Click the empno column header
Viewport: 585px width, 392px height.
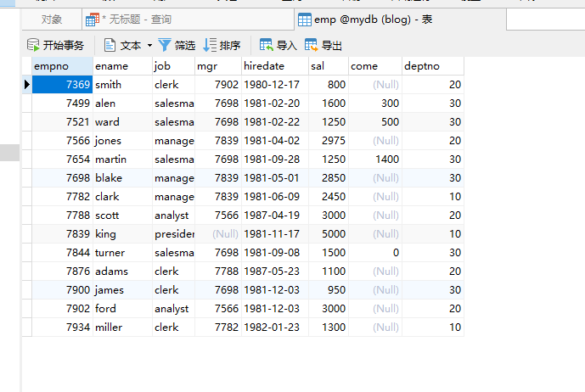click(61, 65)
